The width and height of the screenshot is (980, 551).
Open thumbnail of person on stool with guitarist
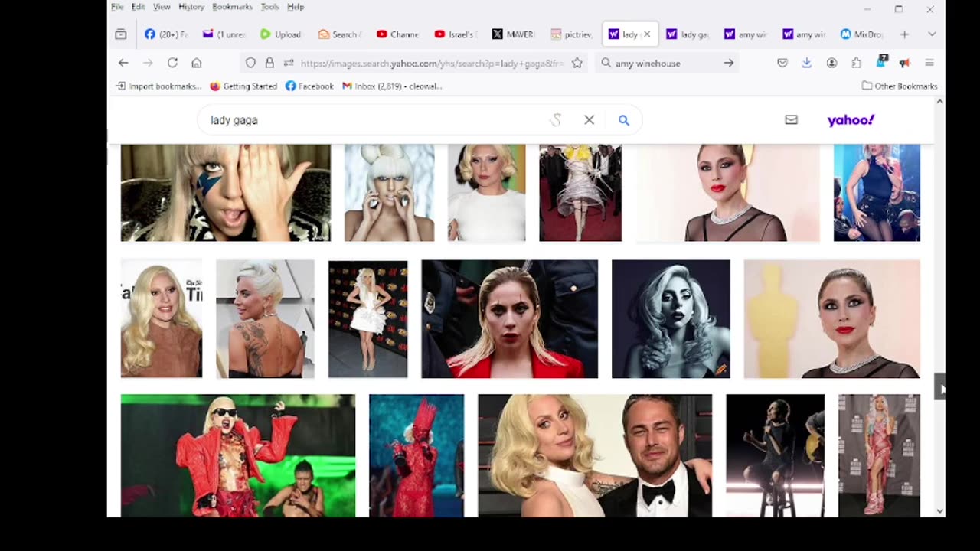[x=775, y=455]
